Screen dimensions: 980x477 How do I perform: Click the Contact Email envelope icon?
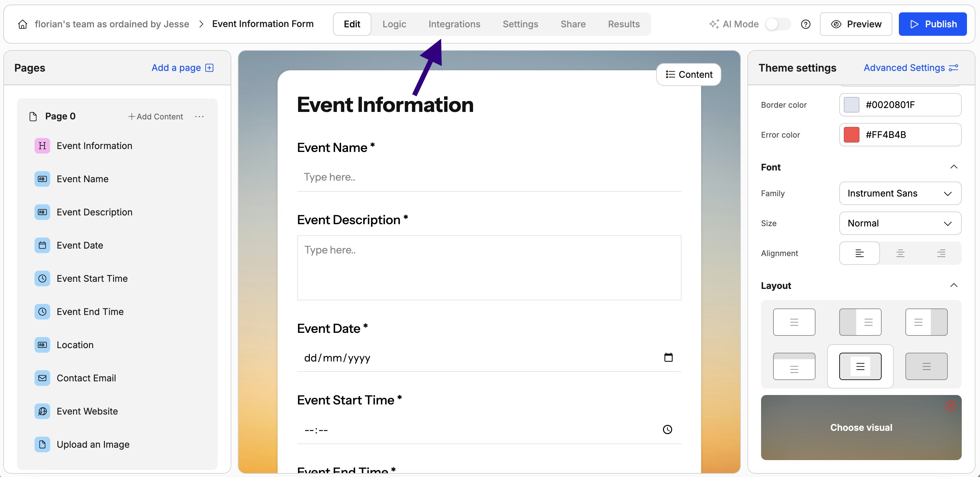coord(42,378)
